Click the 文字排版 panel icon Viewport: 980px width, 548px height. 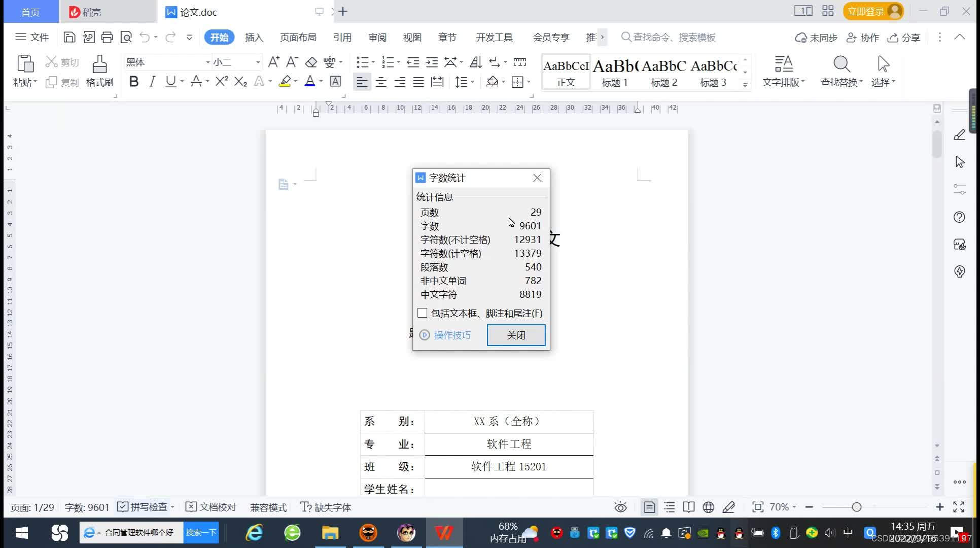pyautogui.click(x=782, y=70)
